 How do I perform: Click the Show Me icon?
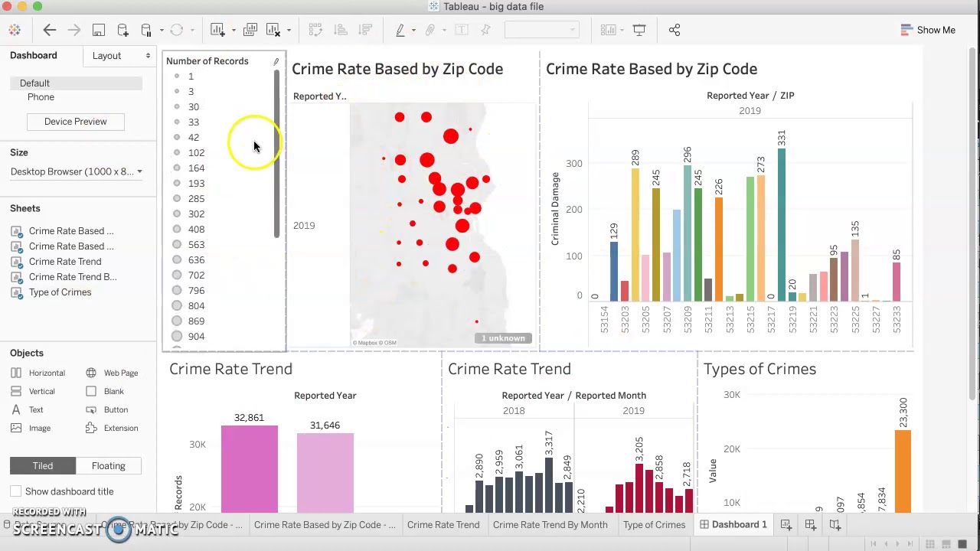[907, 30]
